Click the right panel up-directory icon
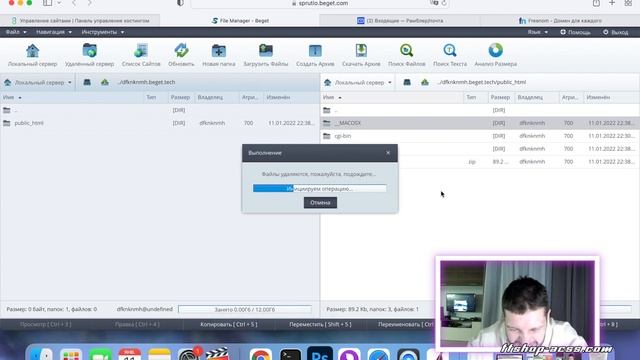640x360 pixels. click(x=425, y=82)
